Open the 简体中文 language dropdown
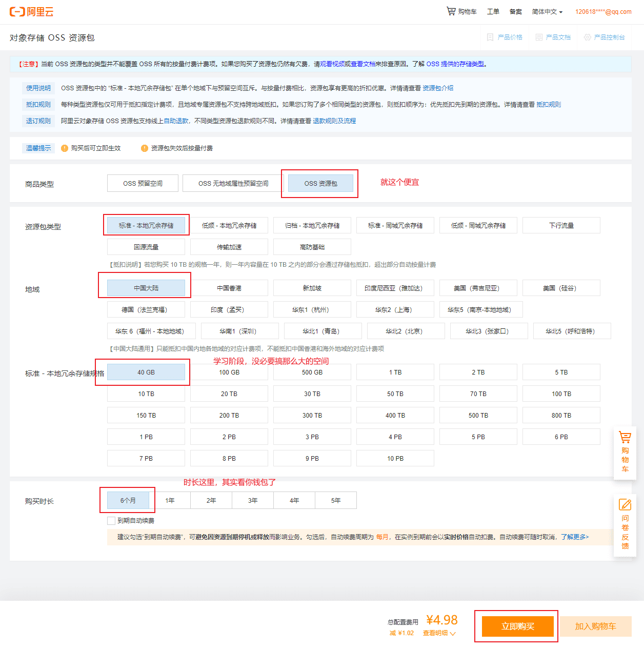Viewport: 644px width, 648px height. (547, 12)
